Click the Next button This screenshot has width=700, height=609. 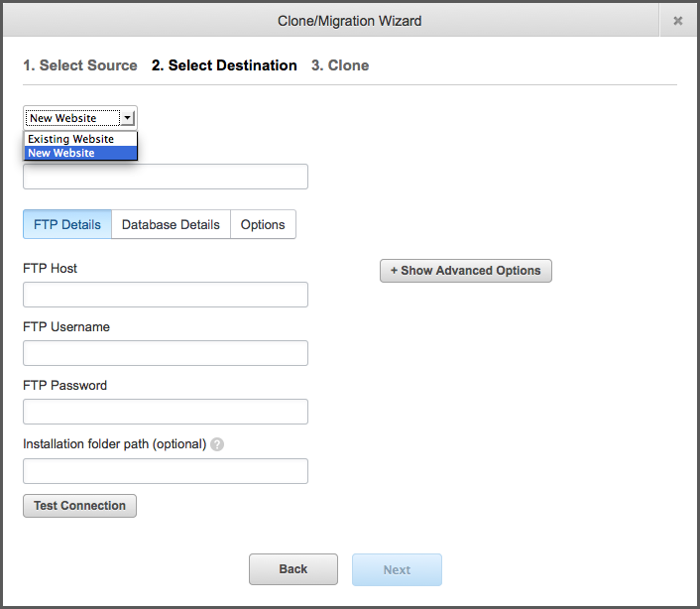(397, 569)
